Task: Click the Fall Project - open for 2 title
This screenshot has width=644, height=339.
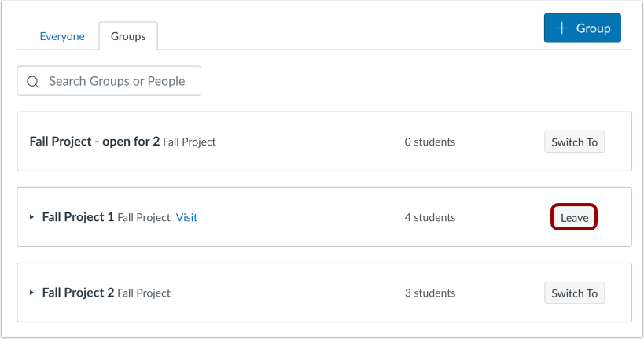Action: 94,142
